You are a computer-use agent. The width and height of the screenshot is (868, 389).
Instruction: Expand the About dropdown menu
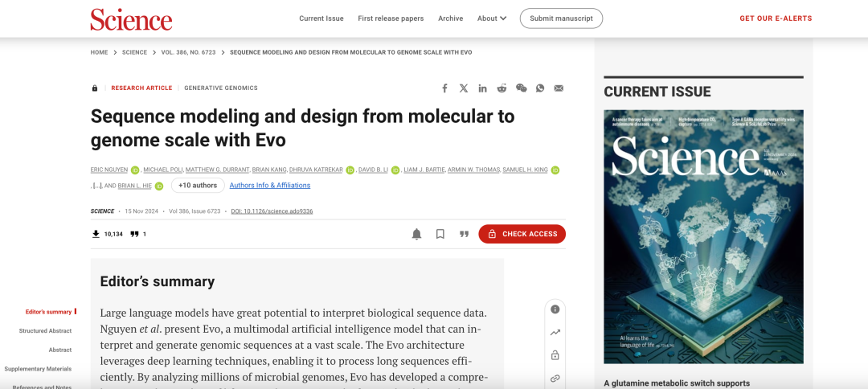(492, 18)
